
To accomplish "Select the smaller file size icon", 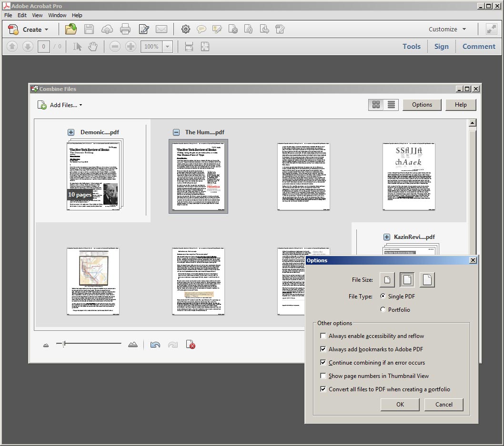I will coord(387,280).
